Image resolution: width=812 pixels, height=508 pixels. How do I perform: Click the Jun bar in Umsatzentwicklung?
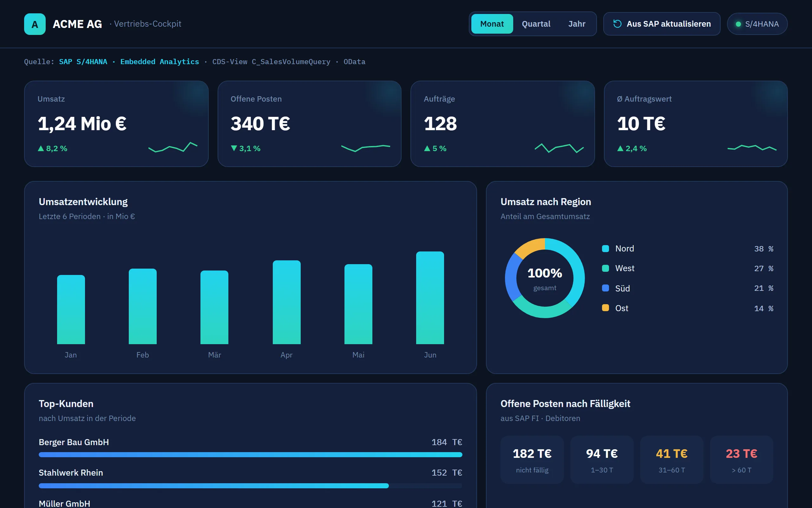[430, 298]
